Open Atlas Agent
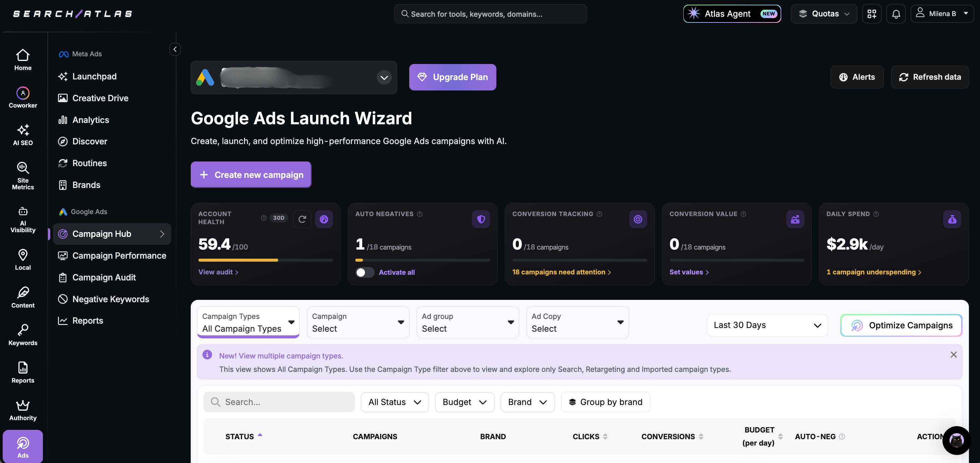 tap(732, 14)
